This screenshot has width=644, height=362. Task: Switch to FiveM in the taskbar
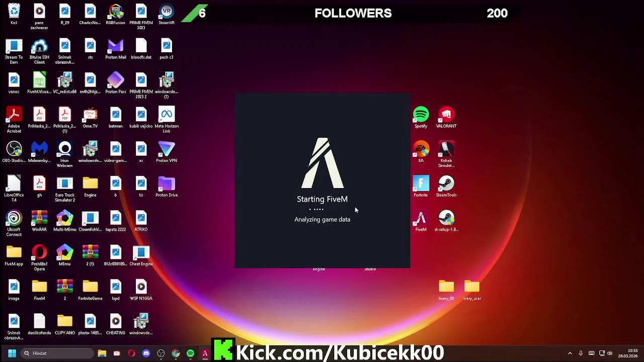[205, 353]
